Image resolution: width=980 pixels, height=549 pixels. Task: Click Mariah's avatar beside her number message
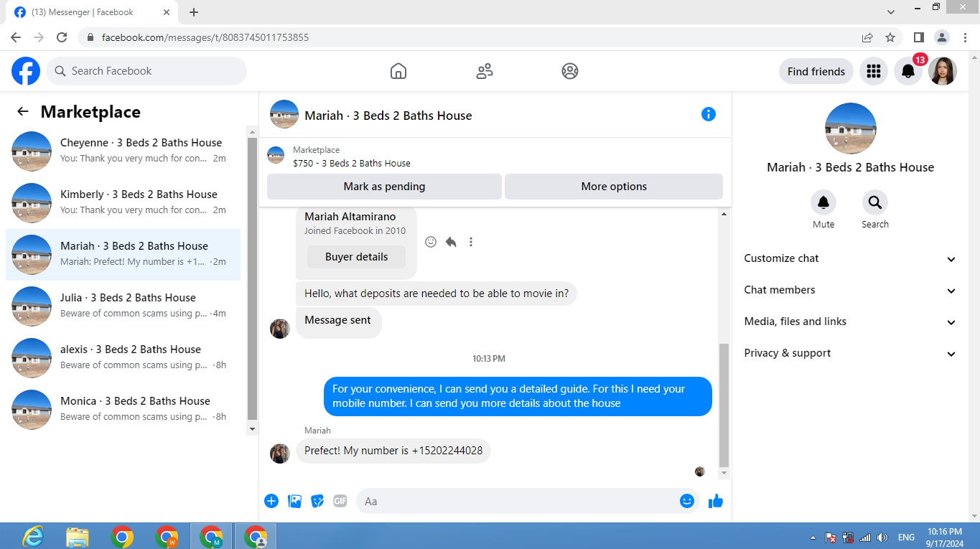[280, 454]
